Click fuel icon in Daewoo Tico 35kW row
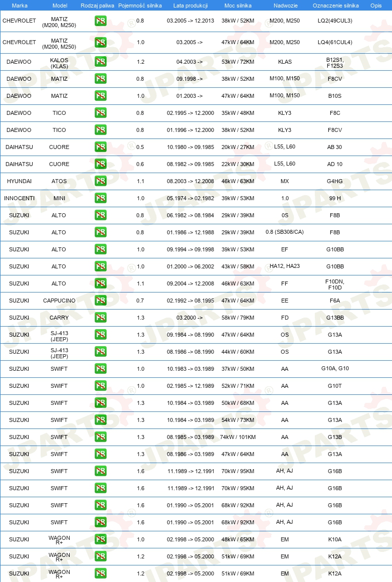The width and height of the screenshot is (392, 582). coord(100,113)
